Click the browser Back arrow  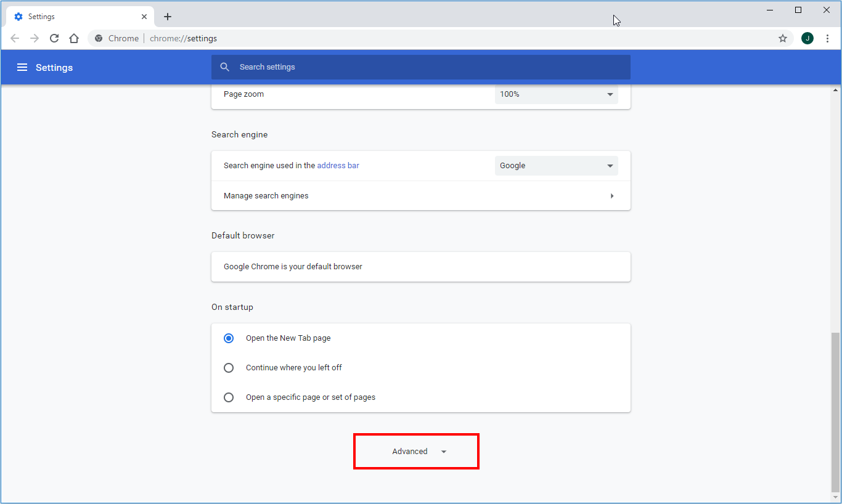tap(15, 38)
